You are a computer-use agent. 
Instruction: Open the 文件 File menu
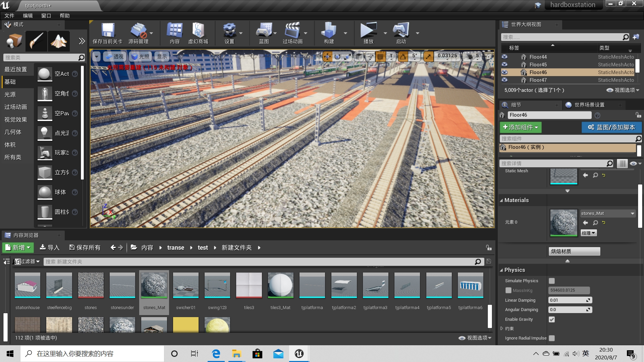tap(10, 15)
